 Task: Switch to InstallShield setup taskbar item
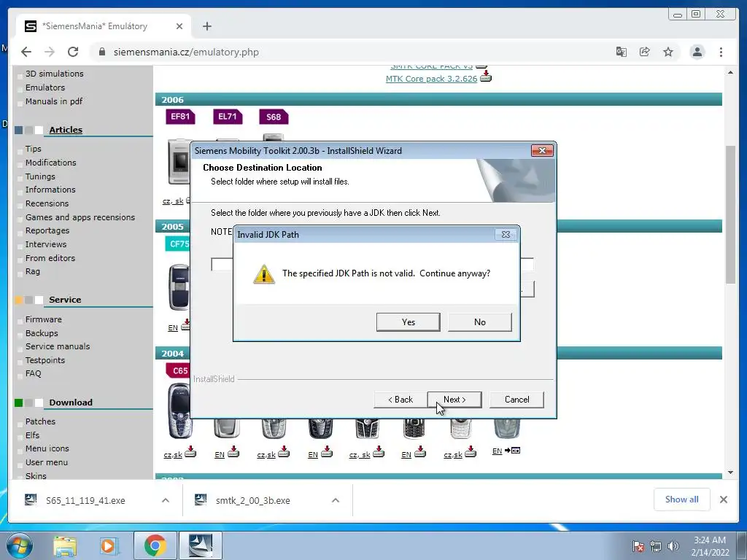point(201,545)
